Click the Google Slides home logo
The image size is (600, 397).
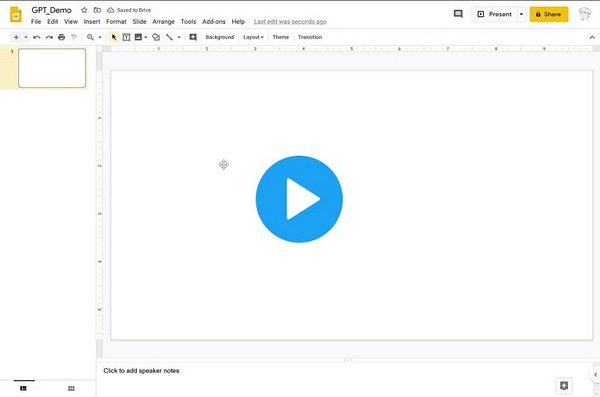(x=16, y=15)
